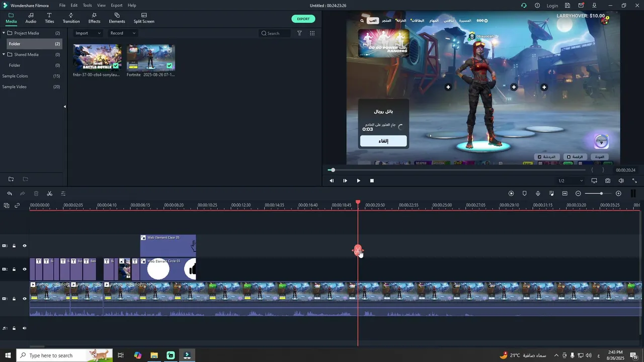Open the Tools menu
Viewport: 644px width, 362px height.
point(88,6)
